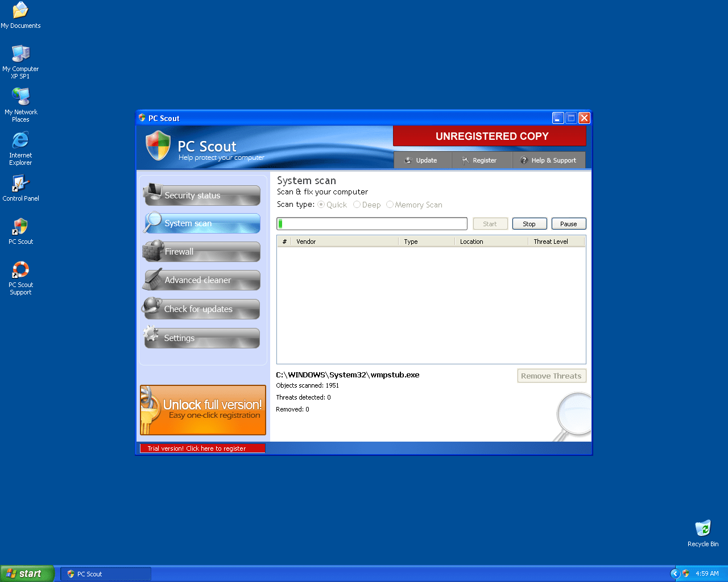Open the Windows Start menu

pos(27,573)
